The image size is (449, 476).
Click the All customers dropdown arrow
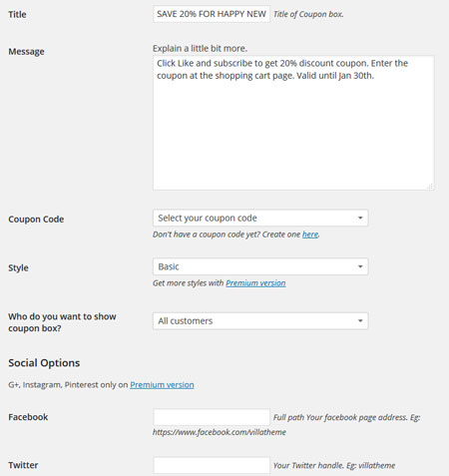click(360, 320)
